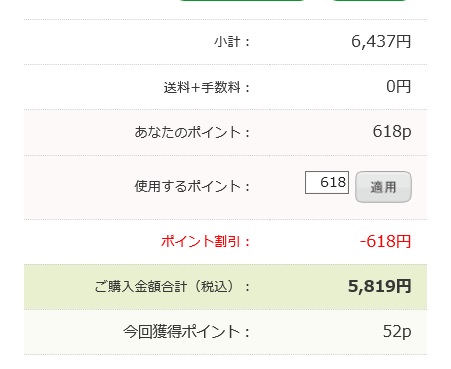Click the 適用 apply button
Image resolution: width=451 pixels, height=369 pixels.
point(383,187)
